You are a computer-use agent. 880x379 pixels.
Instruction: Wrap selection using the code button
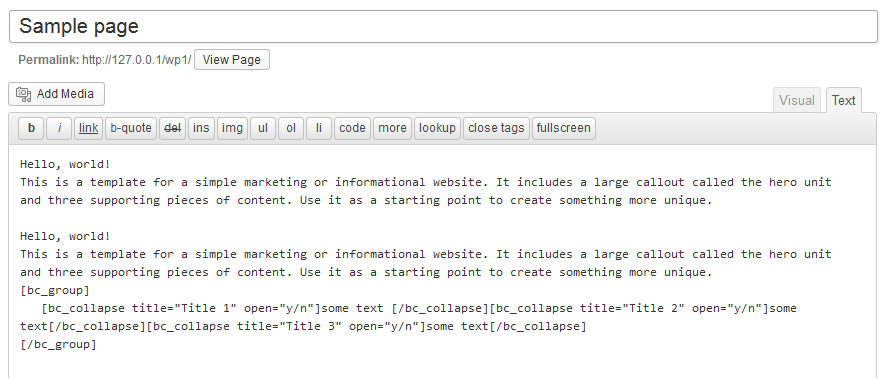352,128
